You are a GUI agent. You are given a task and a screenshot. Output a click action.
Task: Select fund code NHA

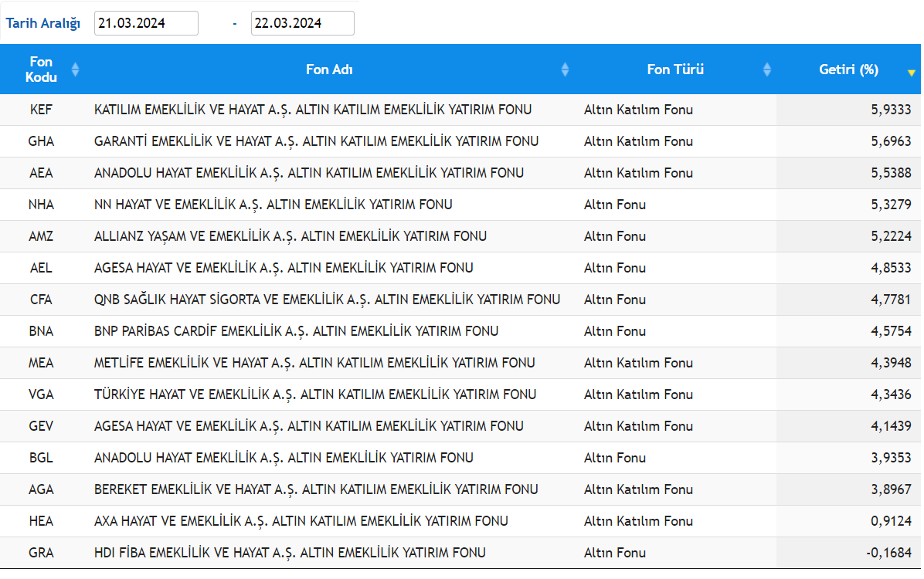pyautogui.click(x=41, y=205)
